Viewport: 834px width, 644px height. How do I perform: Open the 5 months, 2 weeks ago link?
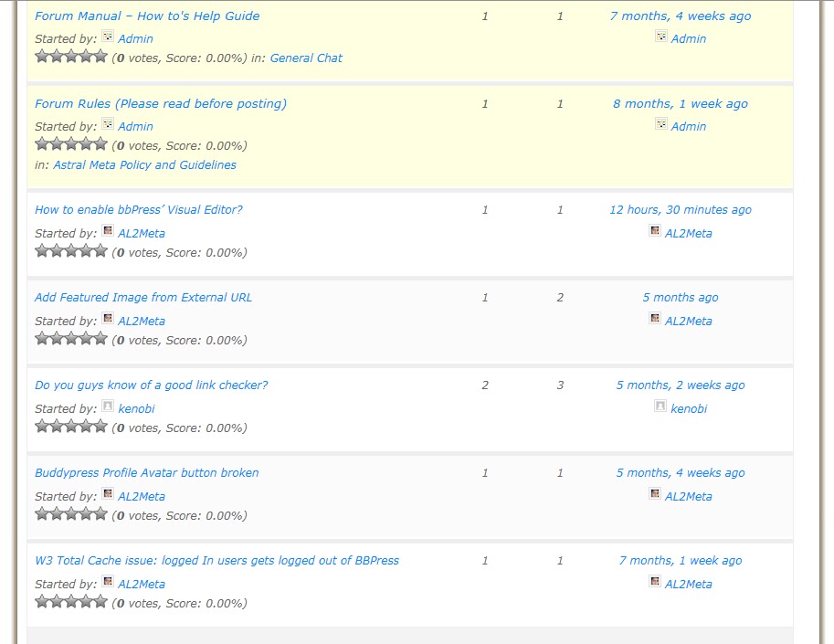pos(681,385)
